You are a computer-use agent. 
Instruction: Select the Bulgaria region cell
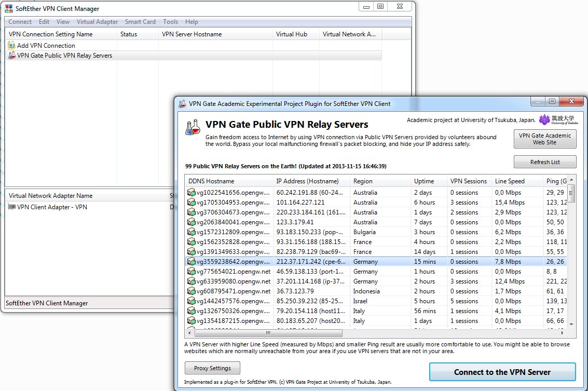click(x=364, y=232)
